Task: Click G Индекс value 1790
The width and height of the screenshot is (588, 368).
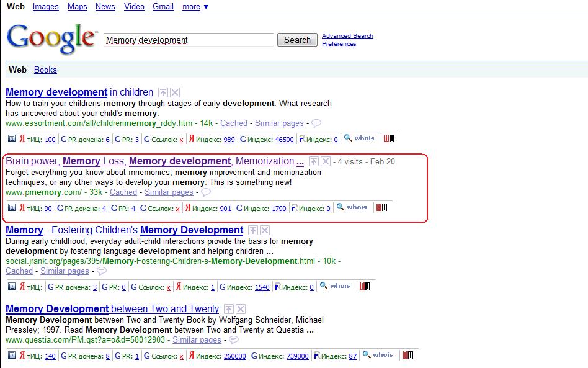Action: pyautogui.click(x=279, y=209)
